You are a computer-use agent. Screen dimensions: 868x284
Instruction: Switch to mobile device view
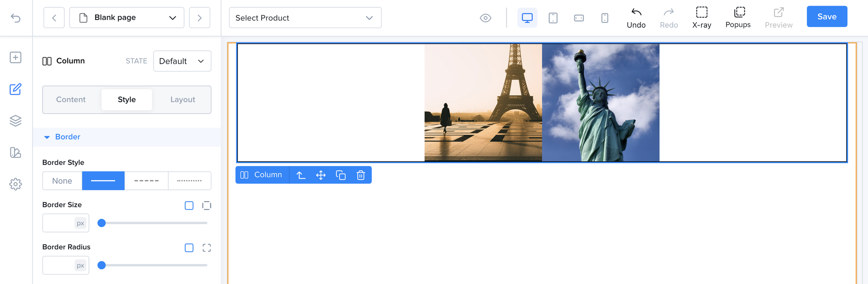[605, 18]
